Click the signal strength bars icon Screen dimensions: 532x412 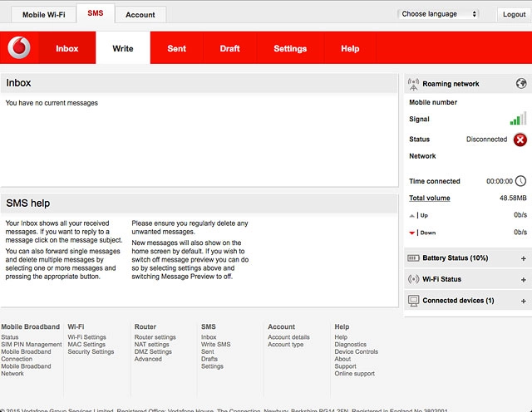[519, 119]
